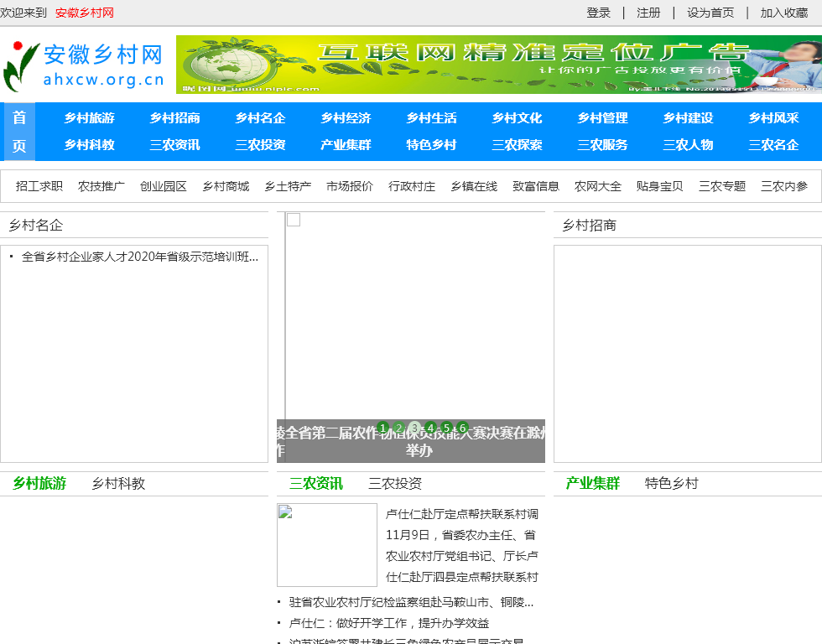Click the green banner advertisement
Viewport: 822px width, 644px height.
(x=498, y=65)
